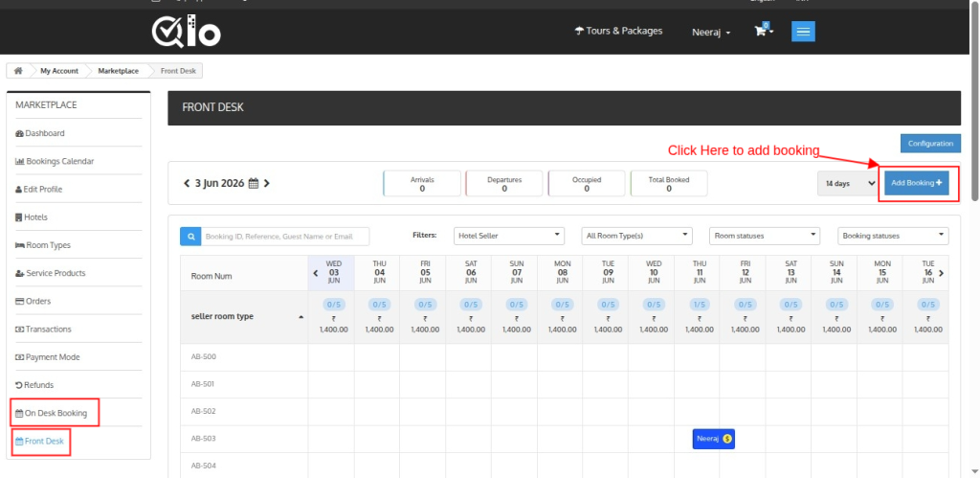Open Room Types in the sidebar
The image size is (980, 478).
coord(43,245)
